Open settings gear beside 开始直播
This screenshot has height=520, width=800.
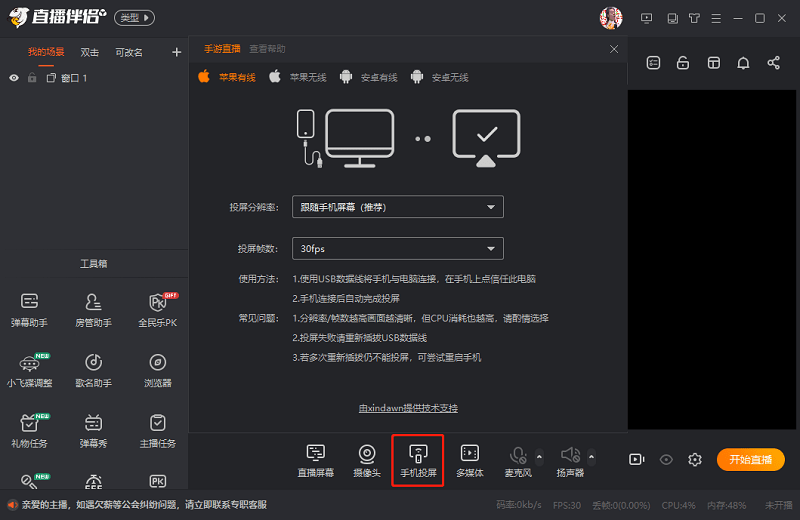pyautogui.click(x=695, y=459)
